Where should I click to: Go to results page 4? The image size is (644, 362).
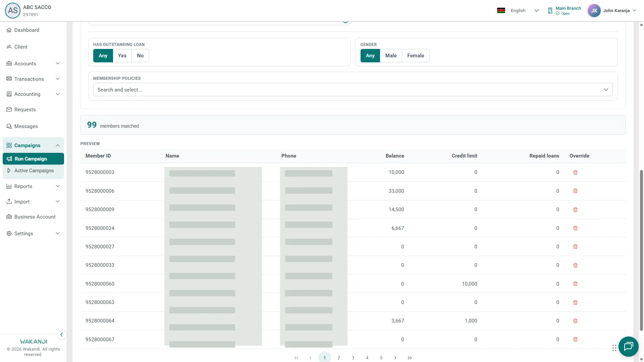[x=367, y=358]
